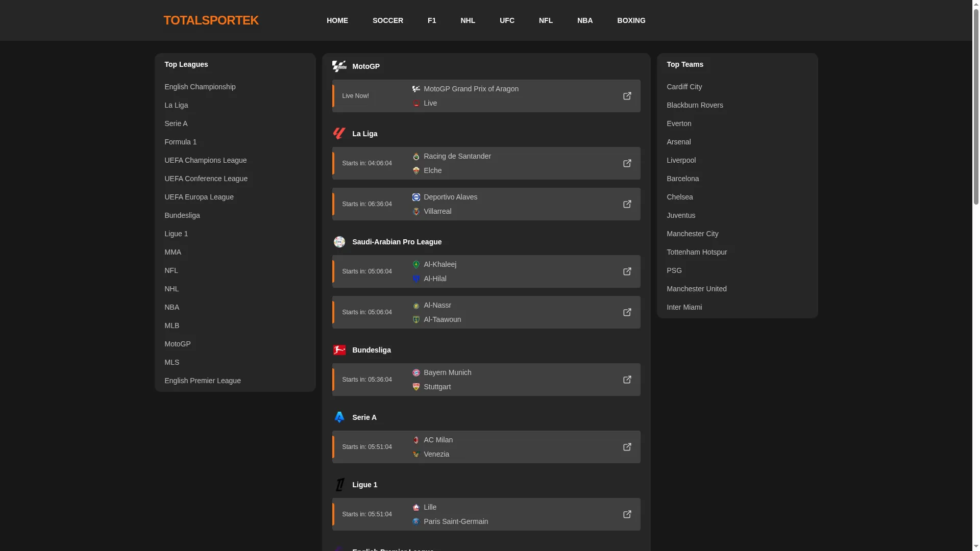Click the Paris Saint-Germain crest icon

point(416,521)
